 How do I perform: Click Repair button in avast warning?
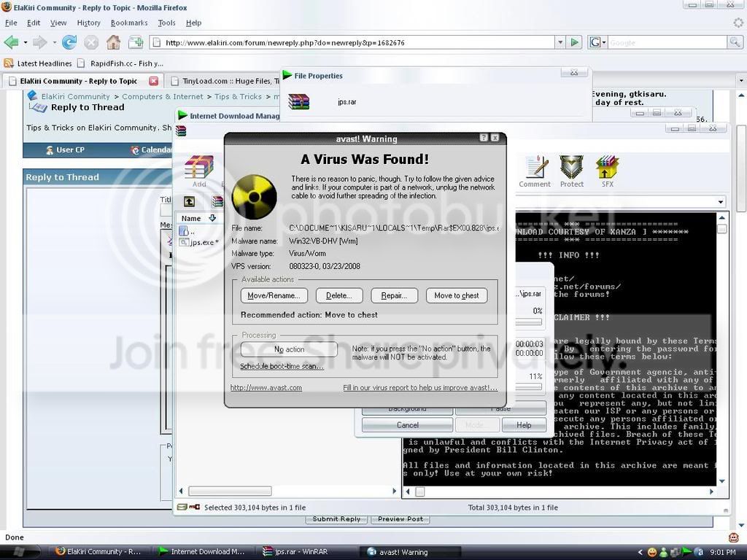[x=394, y=296]
